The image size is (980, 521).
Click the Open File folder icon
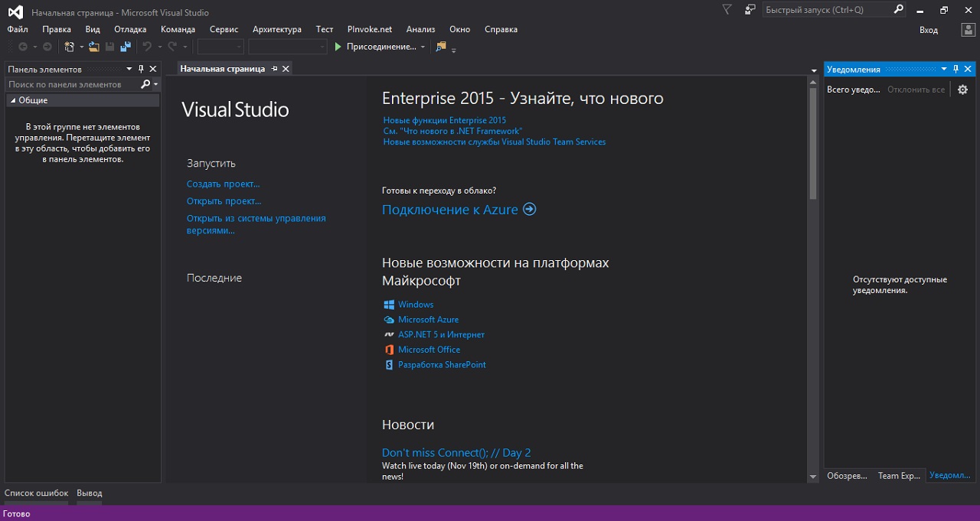click(94, 47)
